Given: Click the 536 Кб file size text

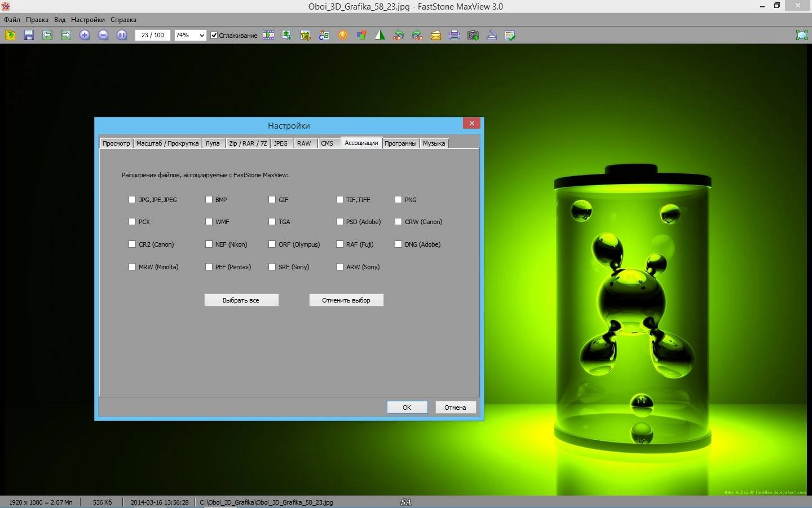Looking at the screenshot, I should click(103, 502).
